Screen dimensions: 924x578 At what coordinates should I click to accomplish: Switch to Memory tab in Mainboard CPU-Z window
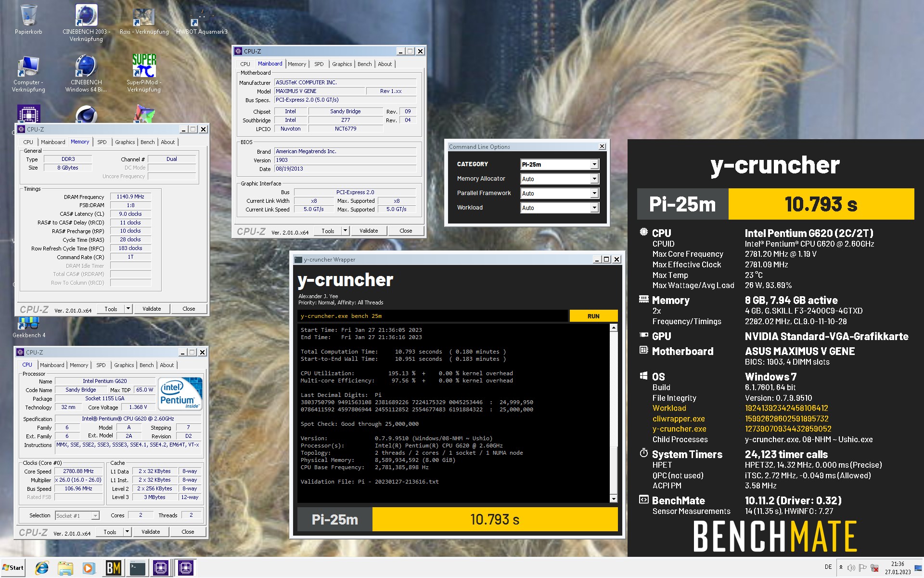[297, 64]
